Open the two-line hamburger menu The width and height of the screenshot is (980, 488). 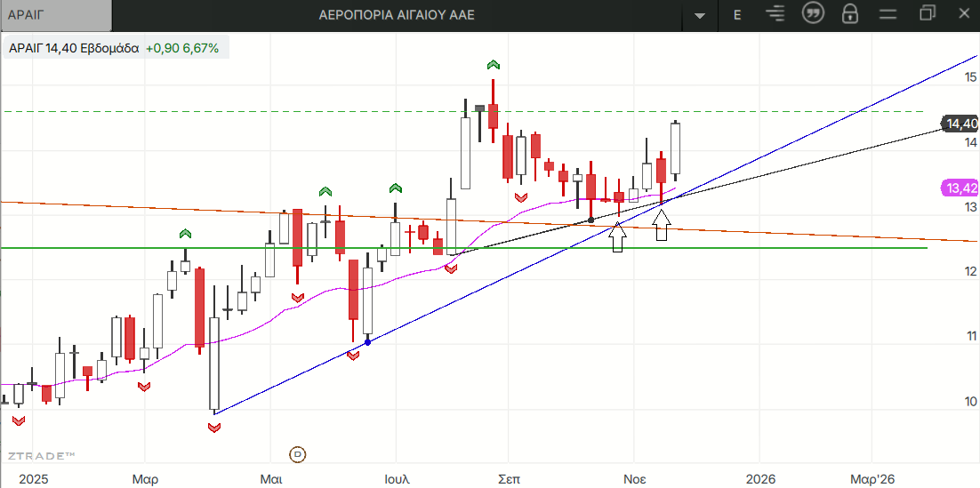888,14
